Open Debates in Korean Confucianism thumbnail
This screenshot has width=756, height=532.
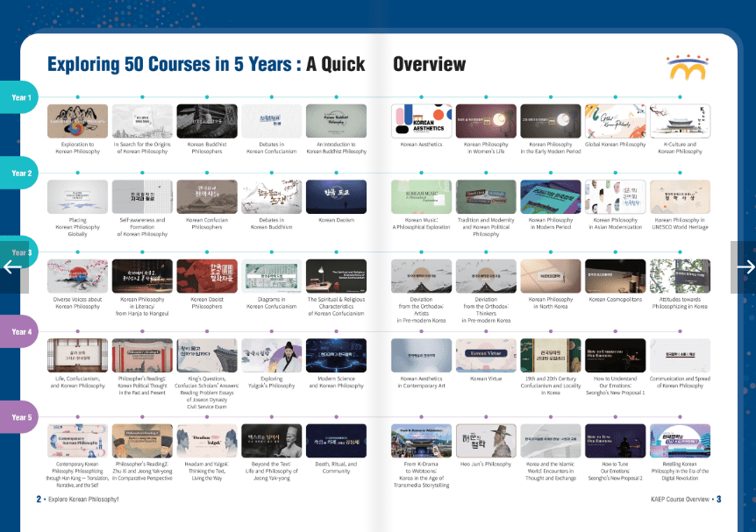click(272, 121)
